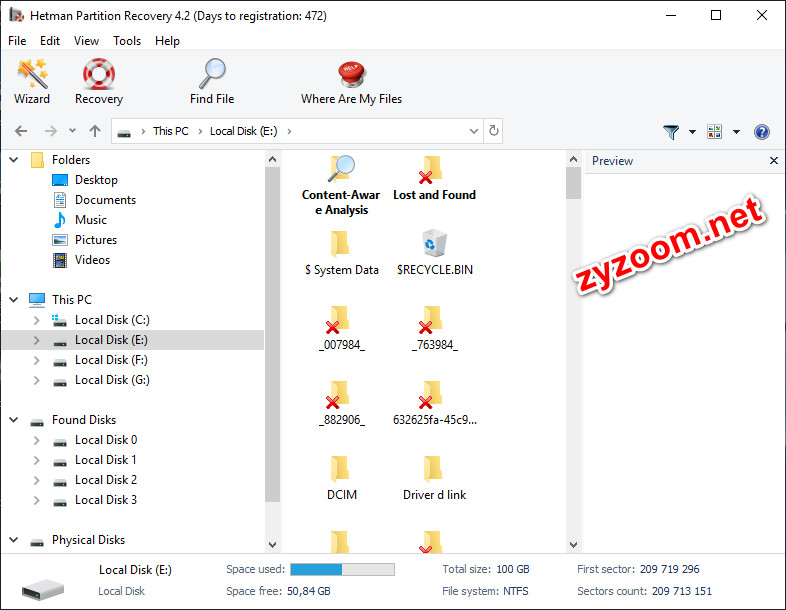Expand Local Disk (F:) node

tap(37, 360)
